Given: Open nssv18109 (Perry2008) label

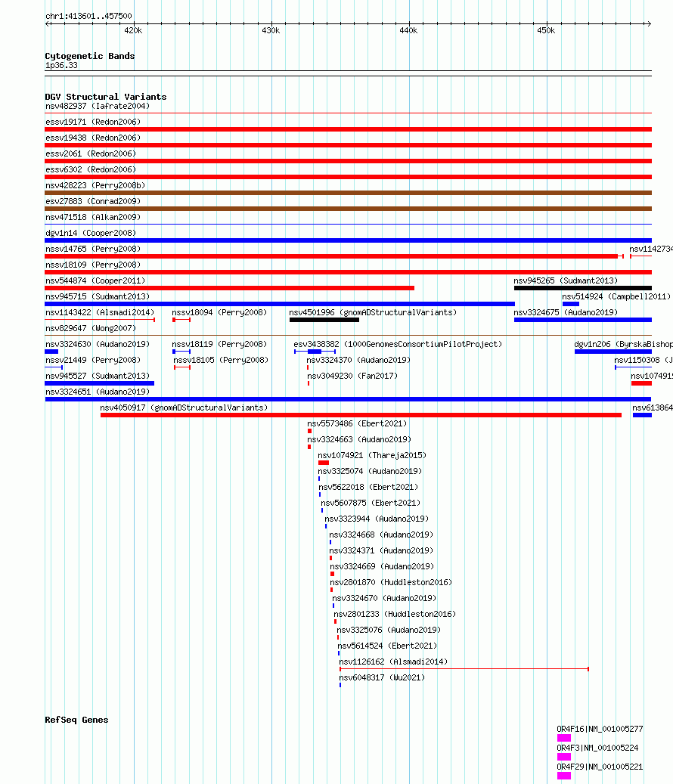Looking at the screenshot, I should (93, 265).
